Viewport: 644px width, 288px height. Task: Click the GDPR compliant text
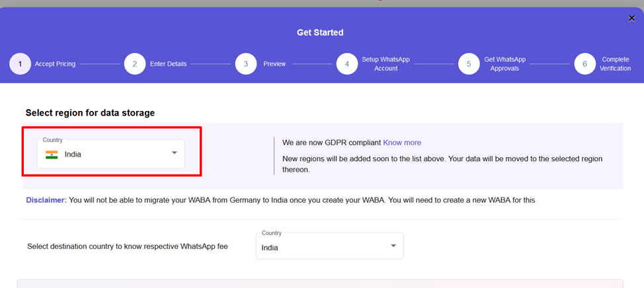coord(332,143)
